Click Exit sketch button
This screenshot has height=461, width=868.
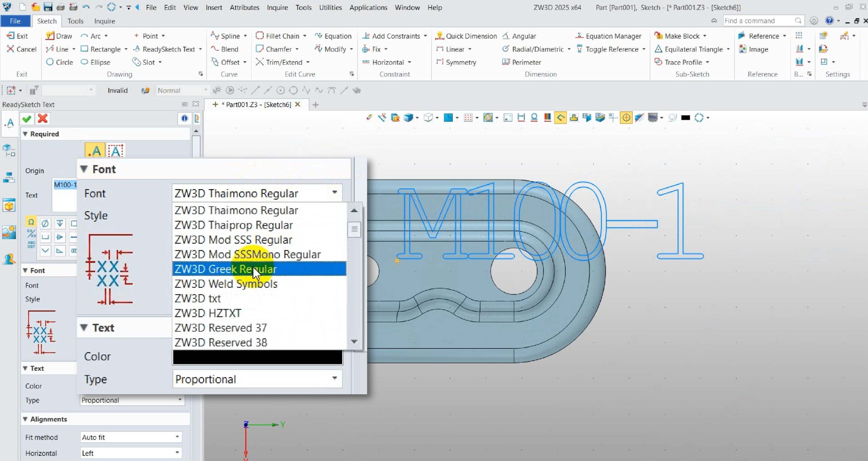tap(18, 36)
